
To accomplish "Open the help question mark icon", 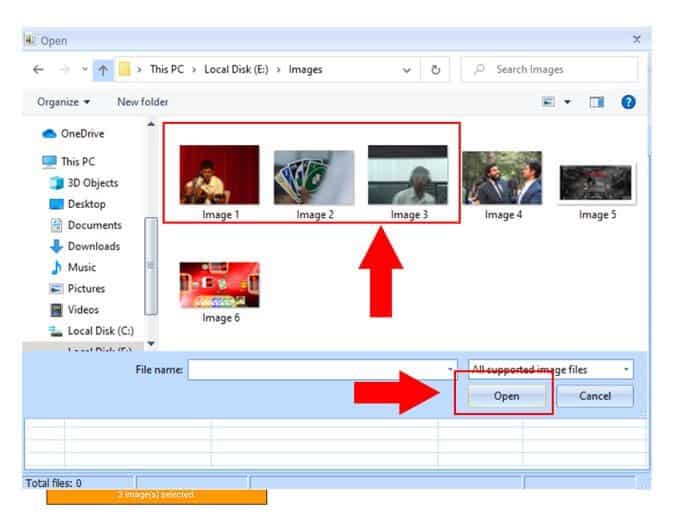I will [628, 102].
